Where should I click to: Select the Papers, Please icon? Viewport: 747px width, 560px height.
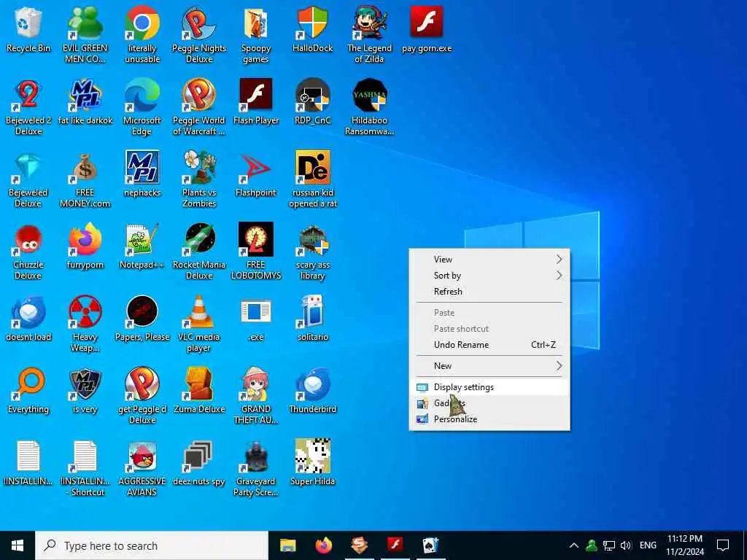(x=142, y=319)
